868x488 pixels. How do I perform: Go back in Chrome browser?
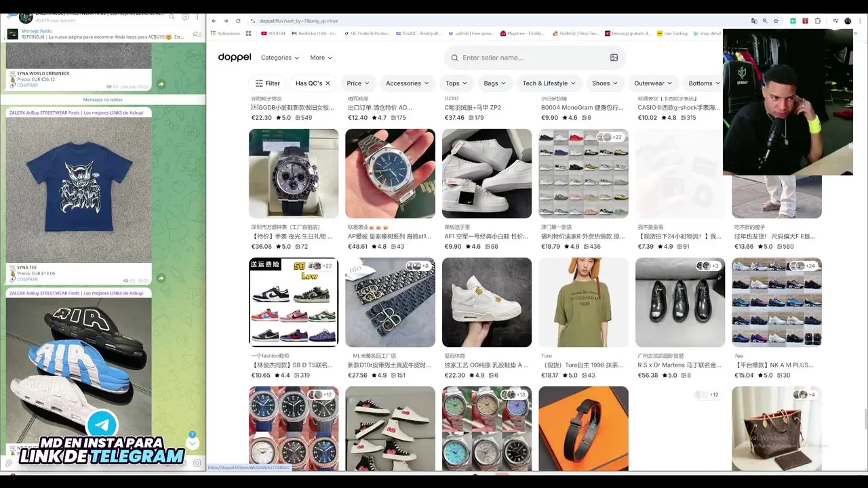(x=214, y=21)
